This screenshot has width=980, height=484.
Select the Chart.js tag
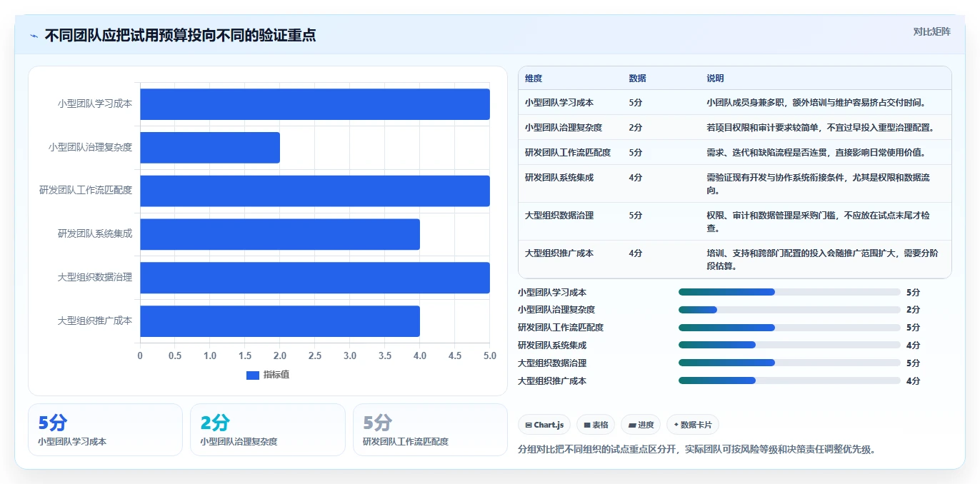coord(544,425)
